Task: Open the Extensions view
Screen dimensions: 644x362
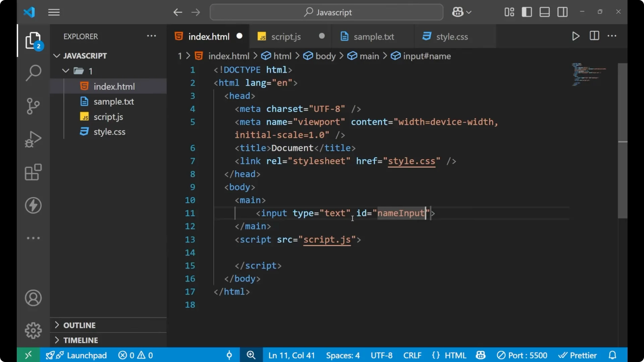Action: 33,172
